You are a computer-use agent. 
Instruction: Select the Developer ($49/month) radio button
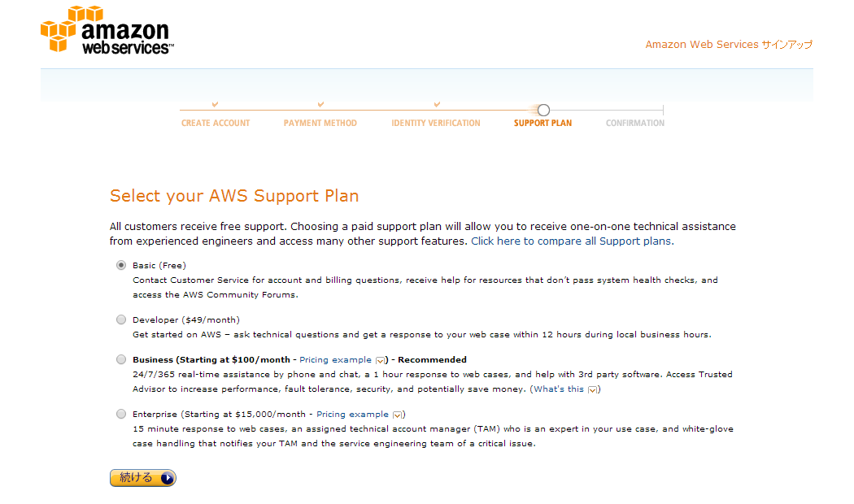point(121,319)
